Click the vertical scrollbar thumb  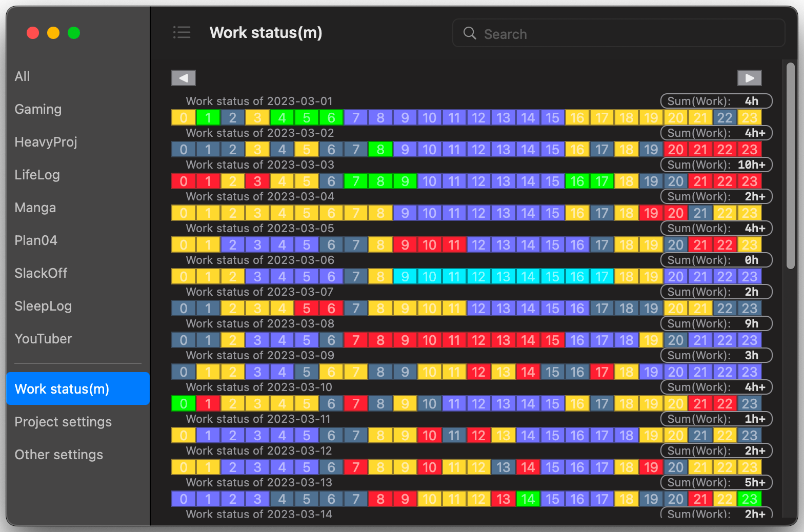point(790,164)
